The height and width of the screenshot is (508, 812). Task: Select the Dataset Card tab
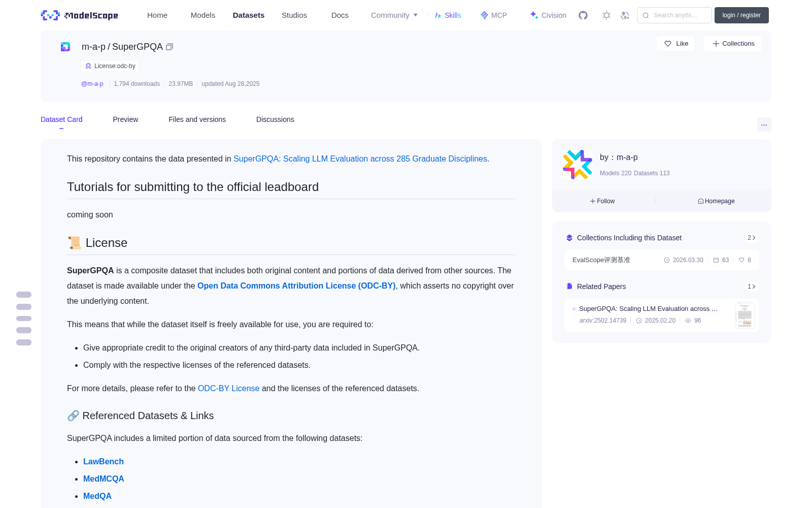[x=61, y=119]
